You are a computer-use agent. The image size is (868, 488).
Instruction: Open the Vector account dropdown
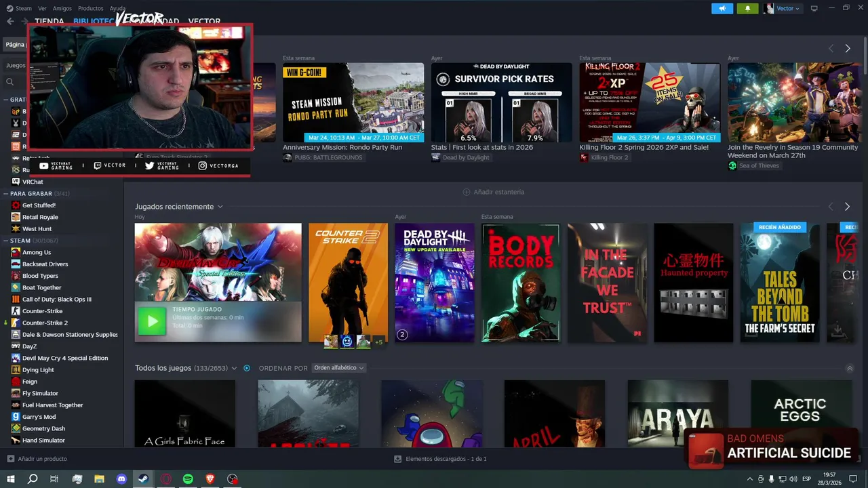[x=782, y=8]
